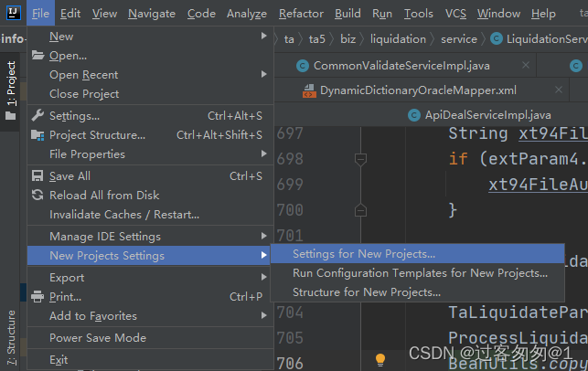Click the ta5 breadcrumb
588x371 pixels.
click(x=317, y=39)
